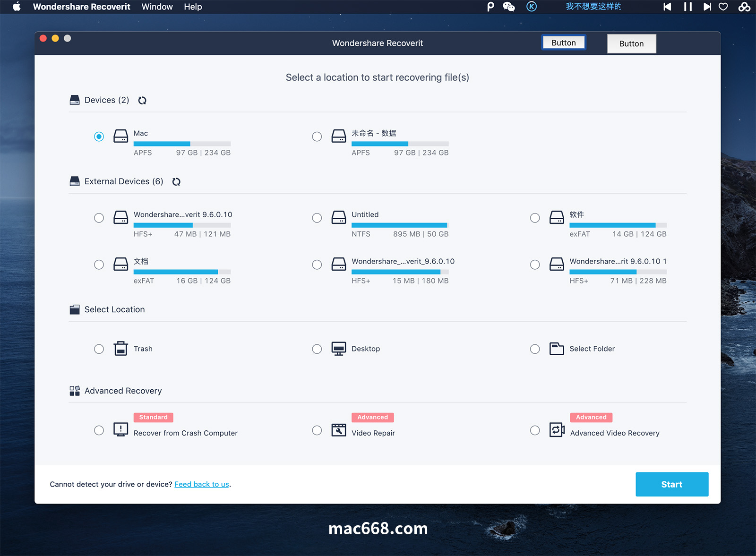Click the Devices section disk icon

click(x=75, y=100)
